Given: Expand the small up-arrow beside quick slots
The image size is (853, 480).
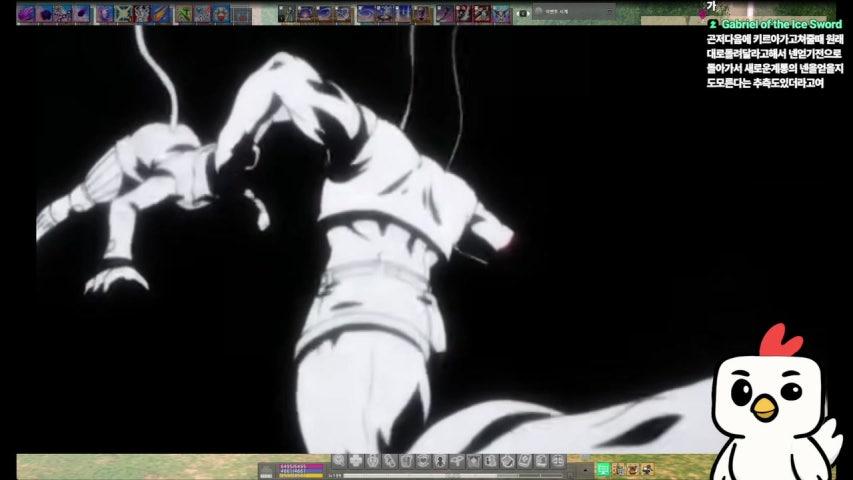Looking at the screenshot, I should [x=585, y=469].
